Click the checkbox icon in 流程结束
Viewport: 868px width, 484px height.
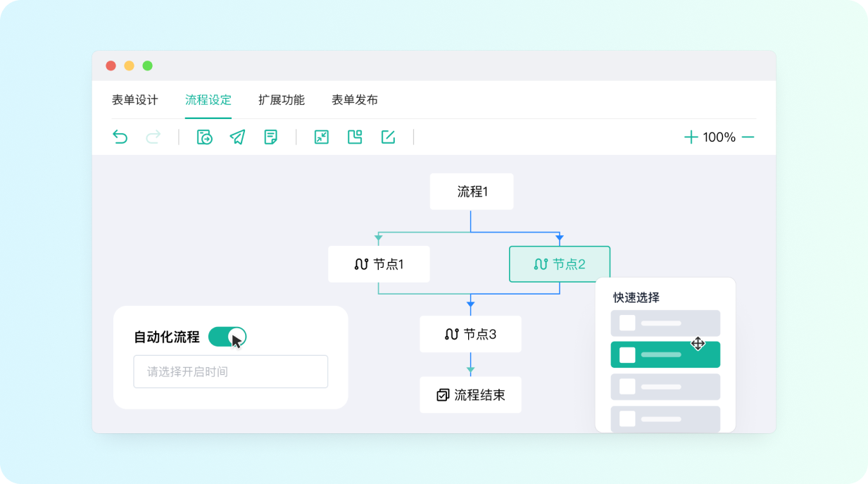click(x=443, y=395)
